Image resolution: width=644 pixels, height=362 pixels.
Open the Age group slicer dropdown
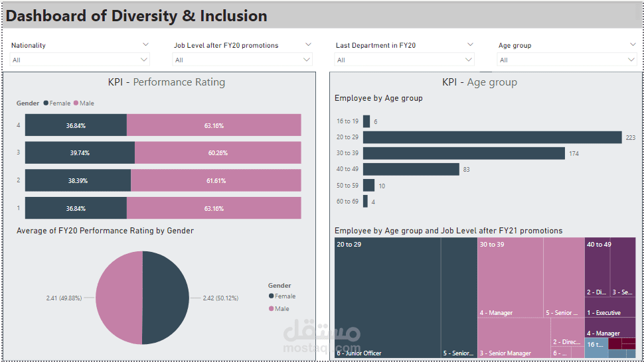point(567,60)
